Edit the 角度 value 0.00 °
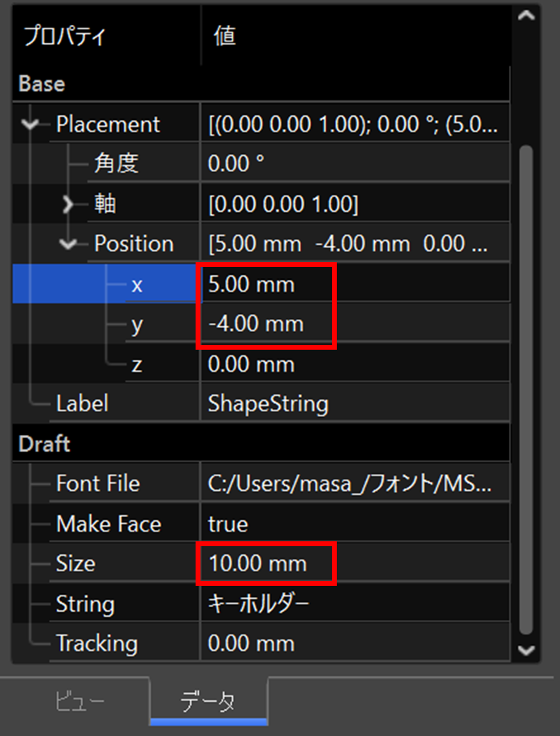560x736 pixels. (x=355, y=163)
